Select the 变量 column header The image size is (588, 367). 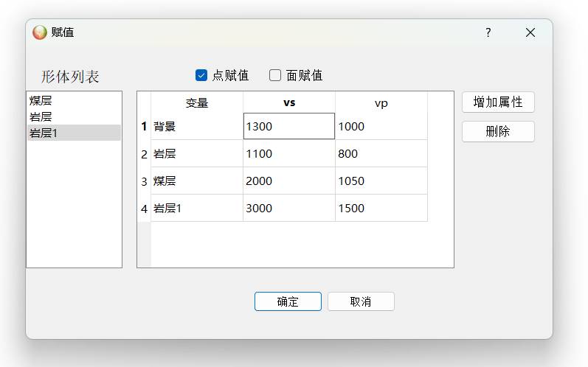(x=197, y=102)
